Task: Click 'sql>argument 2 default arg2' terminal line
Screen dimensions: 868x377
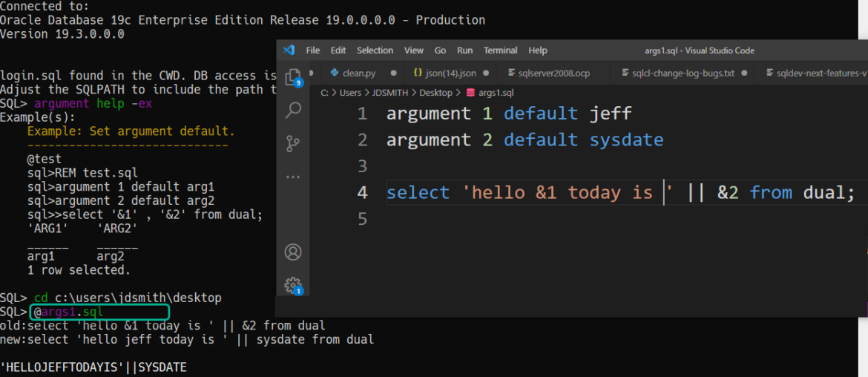Action: [121, 200]
